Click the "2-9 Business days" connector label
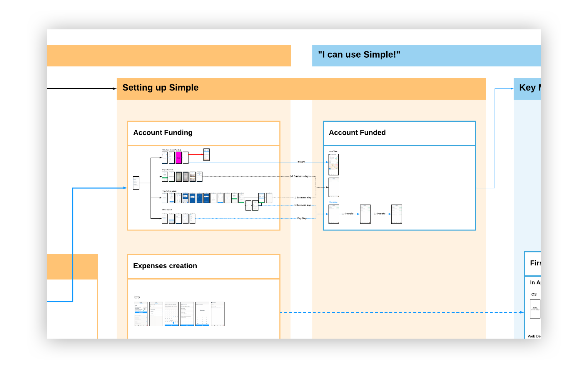Screen dimensions: 588x368 click(x=299, y=176)
